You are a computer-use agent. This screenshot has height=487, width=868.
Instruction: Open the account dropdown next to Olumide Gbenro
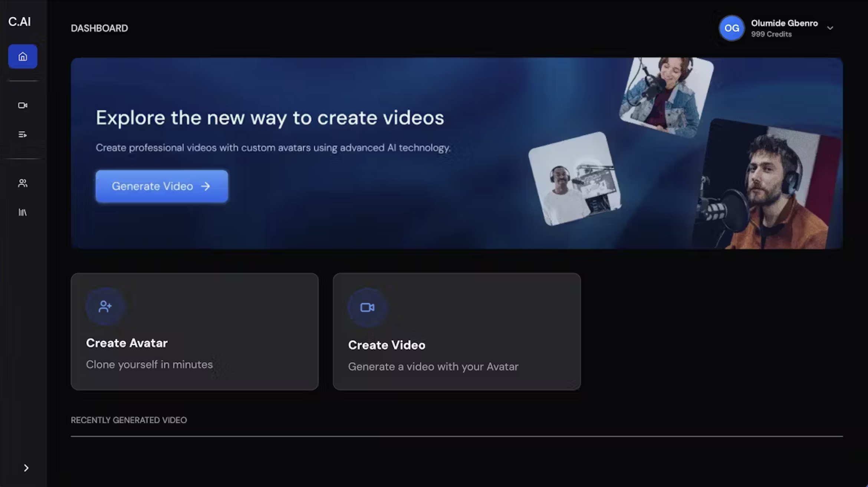830,28
